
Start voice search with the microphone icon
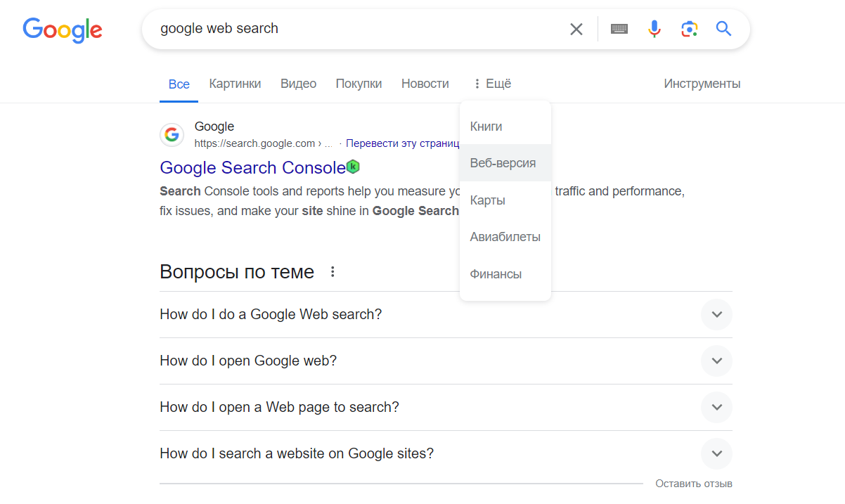tap(654, 29)
